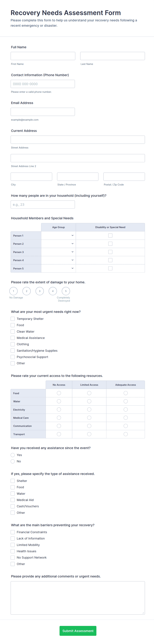Tick Financial Constraints barrier
Viewport: 154px width, 644px height.
pyautogui.click(x=13, y=532)
